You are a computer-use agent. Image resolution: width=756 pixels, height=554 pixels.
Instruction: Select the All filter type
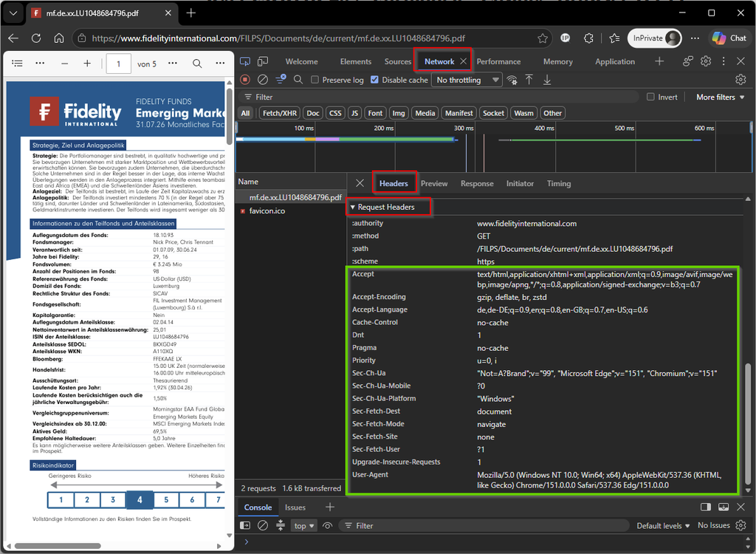pyautogui.click(x=245, y=113)
